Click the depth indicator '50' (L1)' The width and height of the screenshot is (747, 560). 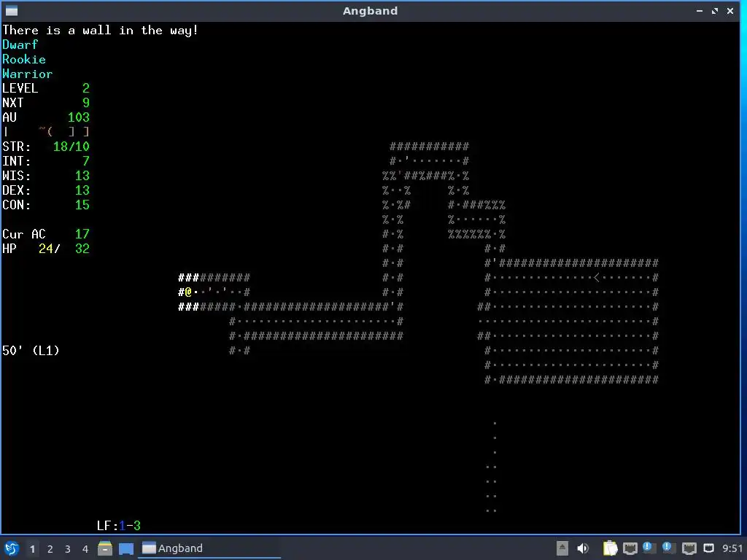coord(31,351)
